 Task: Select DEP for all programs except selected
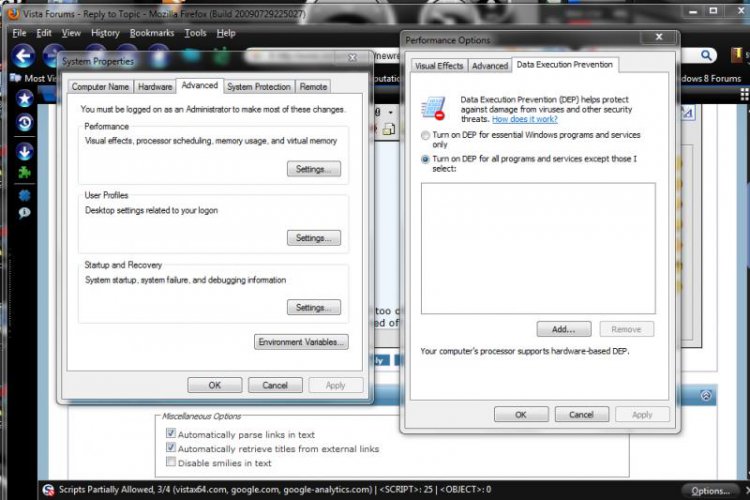pos(425,159)
